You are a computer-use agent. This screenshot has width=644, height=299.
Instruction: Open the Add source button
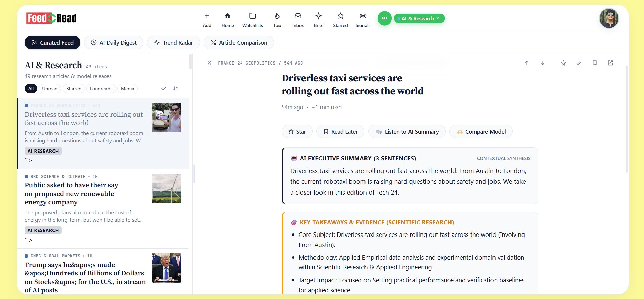[x=207, y=20]
